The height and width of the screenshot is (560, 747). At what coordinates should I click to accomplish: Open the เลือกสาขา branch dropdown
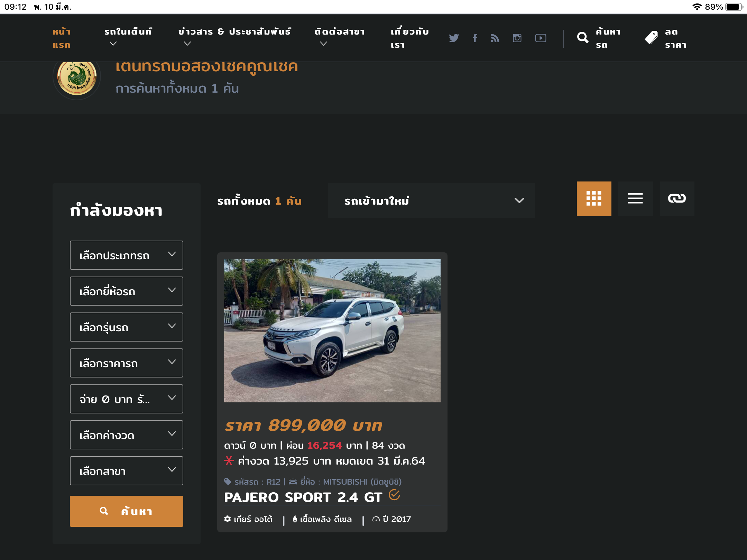126,471
